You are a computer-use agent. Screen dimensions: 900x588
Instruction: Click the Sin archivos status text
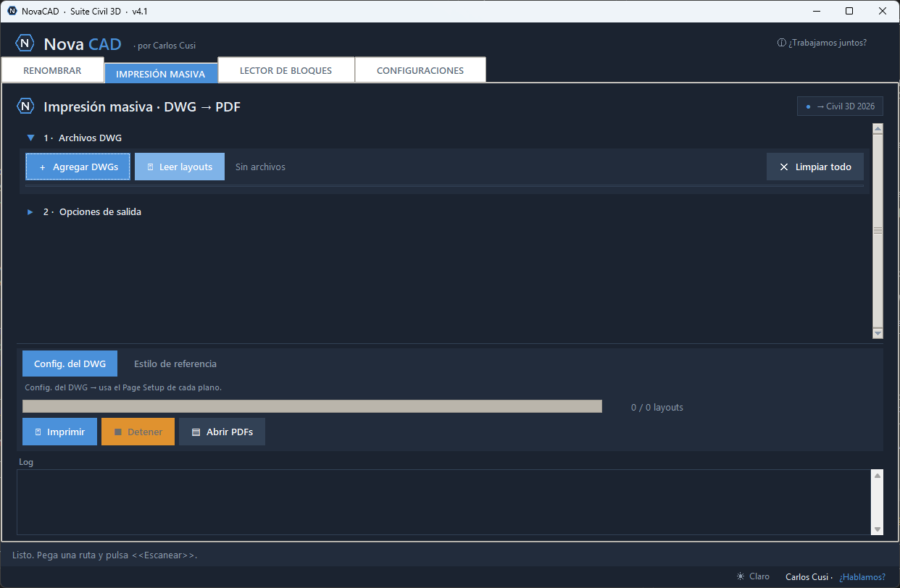(x=260, y=167)
